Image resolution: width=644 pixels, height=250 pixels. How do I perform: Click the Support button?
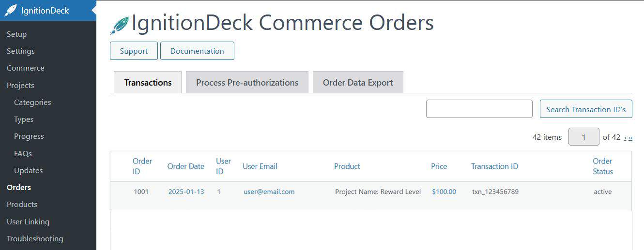pyautogui.click(x=134, y=51)
